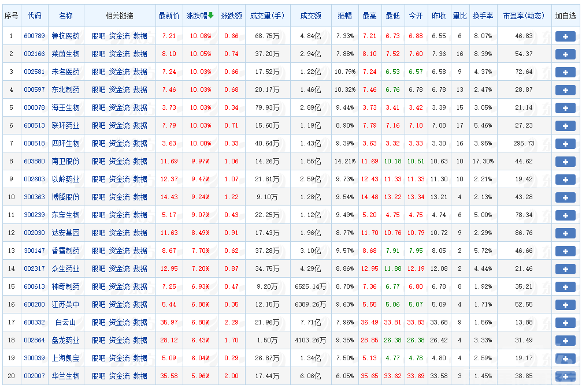The height and width of the screenshot is (392, 582).
Task: View 数据 link for 四环生物
Action: point(139,144)
